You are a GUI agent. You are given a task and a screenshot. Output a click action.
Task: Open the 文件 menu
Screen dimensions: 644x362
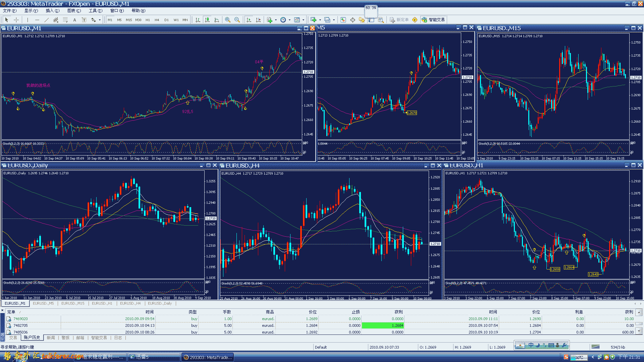click(x=10, y=11)
